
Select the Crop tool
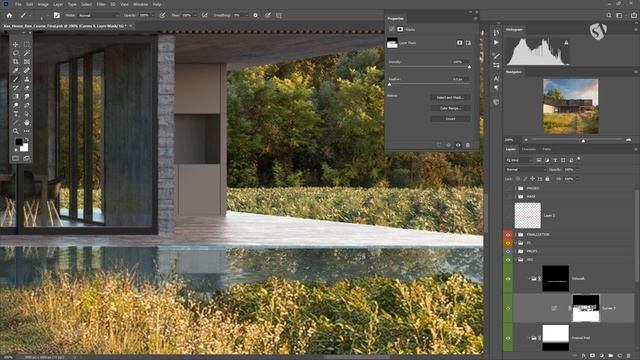16,62
